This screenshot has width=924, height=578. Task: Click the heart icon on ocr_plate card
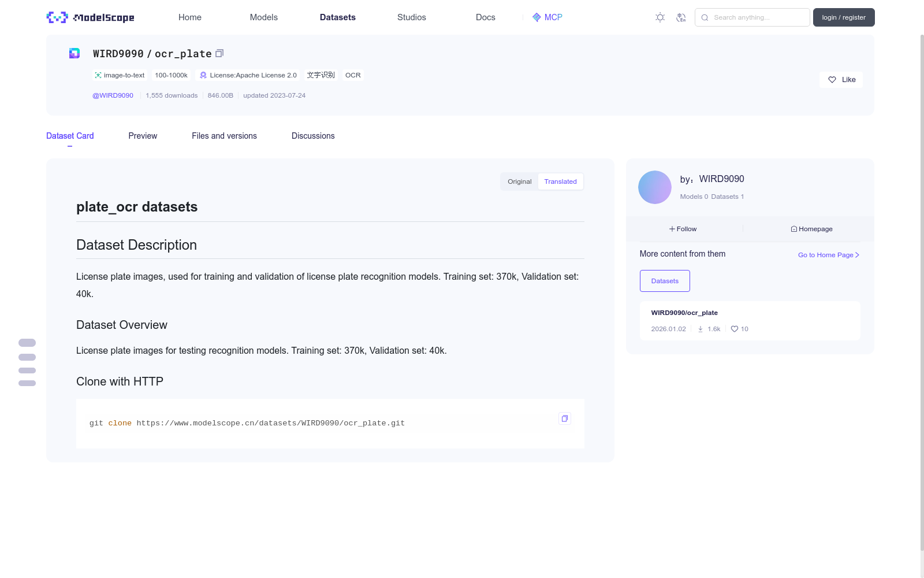(x=735, y=329)
